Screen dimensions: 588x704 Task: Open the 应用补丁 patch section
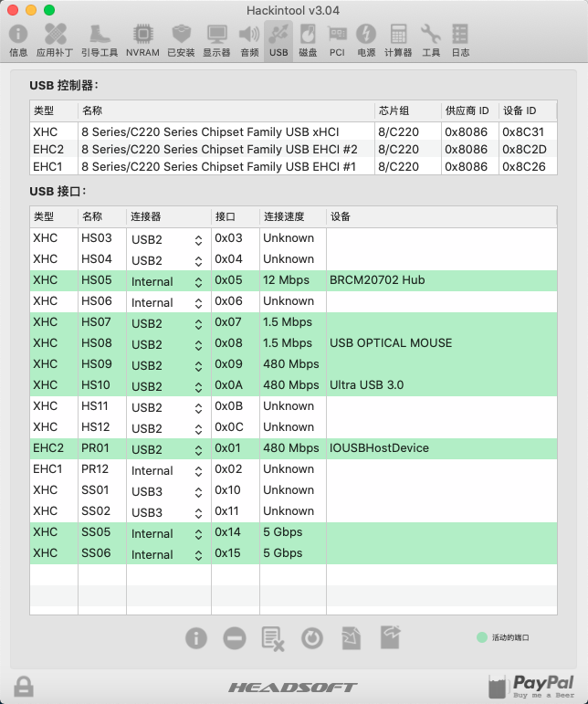[55, 40]
